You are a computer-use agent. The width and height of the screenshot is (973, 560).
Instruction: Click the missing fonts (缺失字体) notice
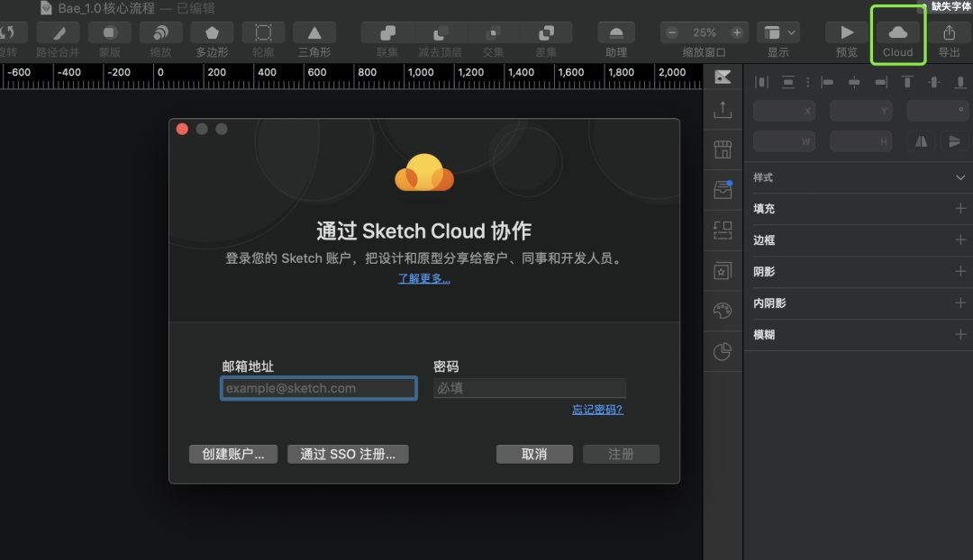950,6
